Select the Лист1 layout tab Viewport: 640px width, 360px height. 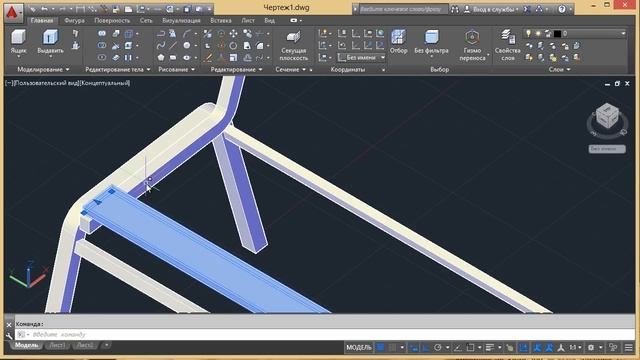[57, 345]
